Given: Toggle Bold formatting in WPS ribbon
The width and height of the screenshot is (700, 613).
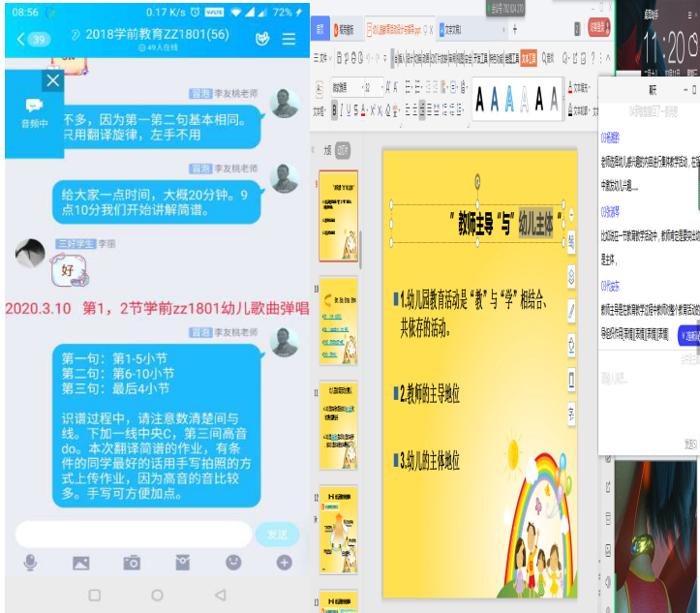Looking at the screenshot, I should [x=335, y=109].
